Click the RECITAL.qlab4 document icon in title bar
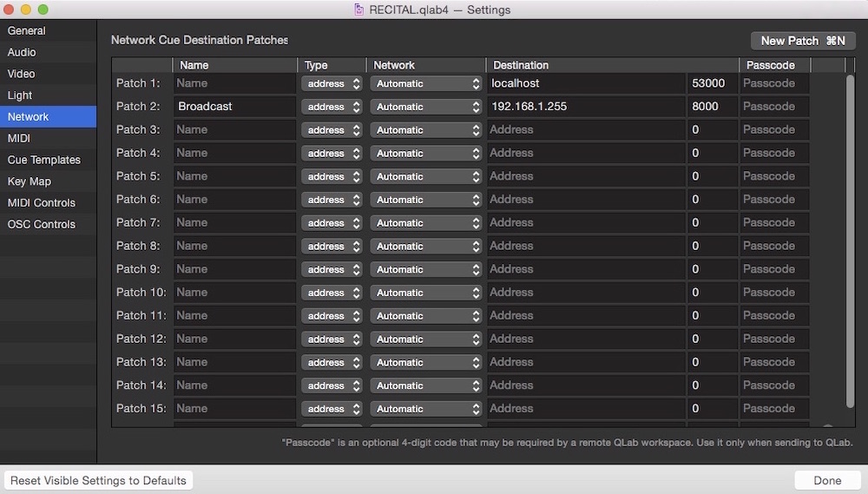This screenshot has height=494, width=868. click(358, 10)
